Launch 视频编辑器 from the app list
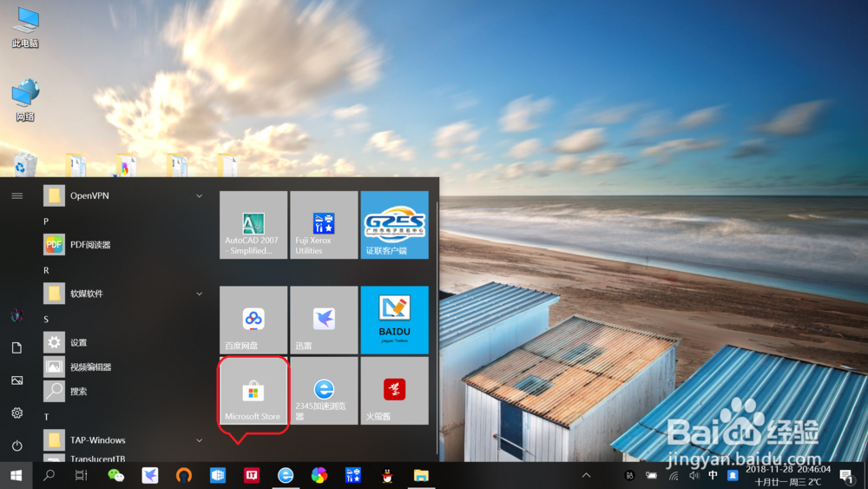The width and height of the screenshot is (868, 489). click(x=124, y=367)
